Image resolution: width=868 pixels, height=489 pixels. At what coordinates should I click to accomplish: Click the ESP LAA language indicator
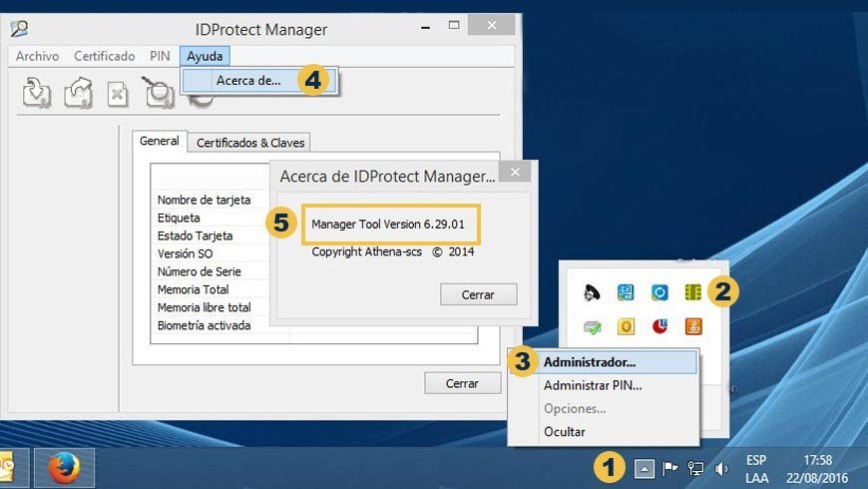pyautogui.click(x=756, y=468)
